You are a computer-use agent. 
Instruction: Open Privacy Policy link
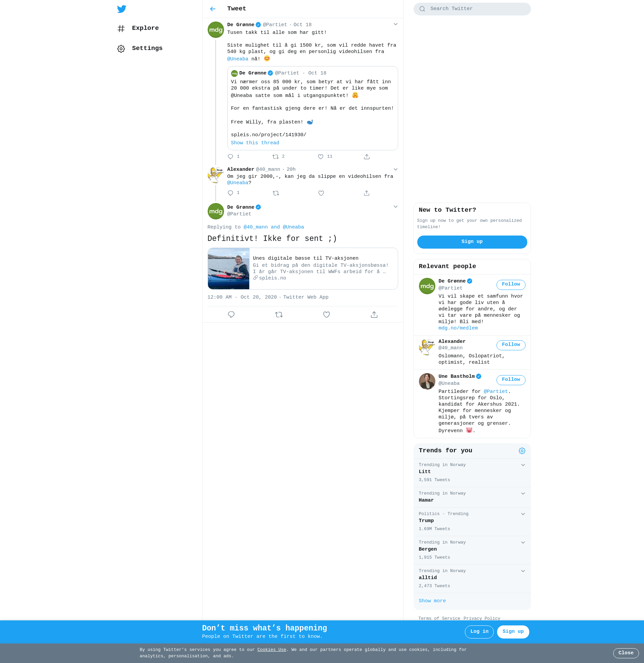[482, 618]
